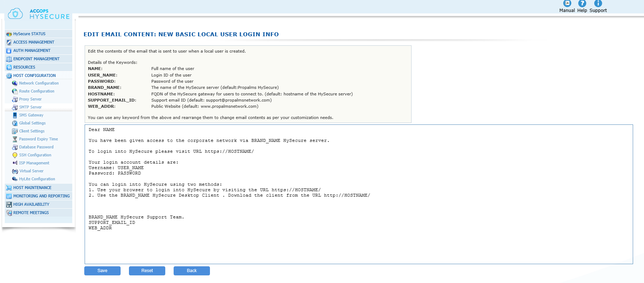Viewport: 644px width, 283px height.
Task: Go Back from edit email page
Action: tap(192, 271)
